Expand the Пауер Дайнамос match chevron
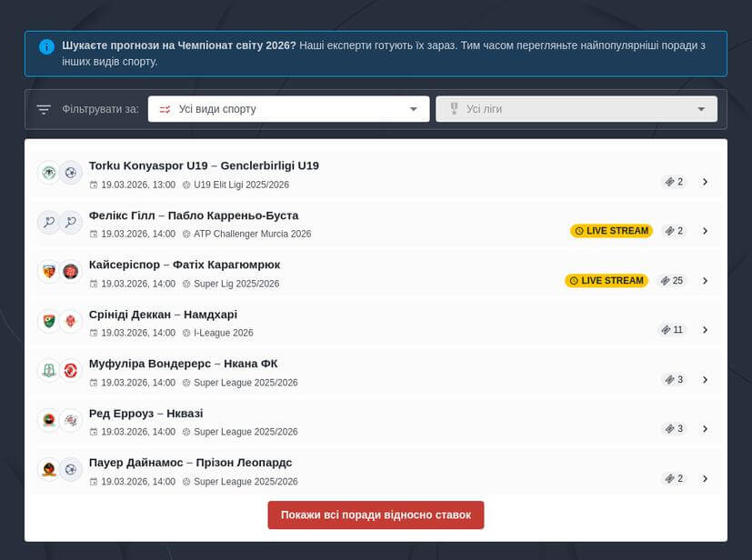The width and height of the screenshot is (752, 560). coord(705,478)
